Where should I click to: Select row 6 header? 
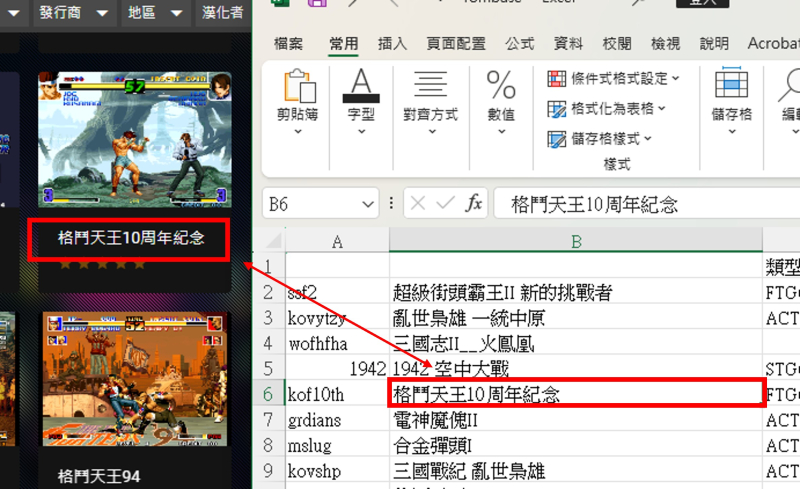[x=268, y=395]
